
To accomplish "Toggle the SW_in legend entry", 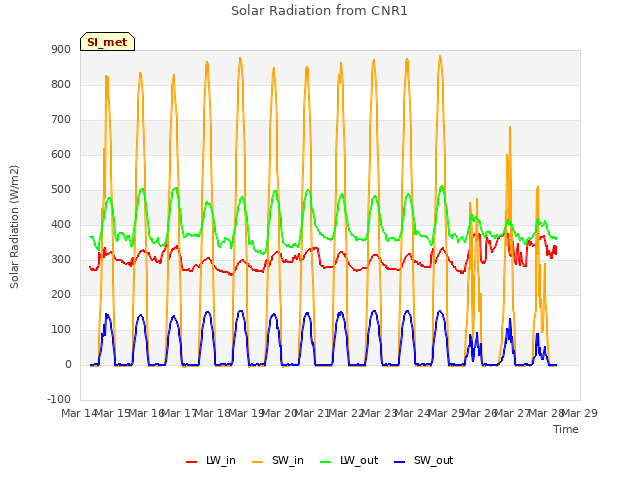I will click(278, 460).
